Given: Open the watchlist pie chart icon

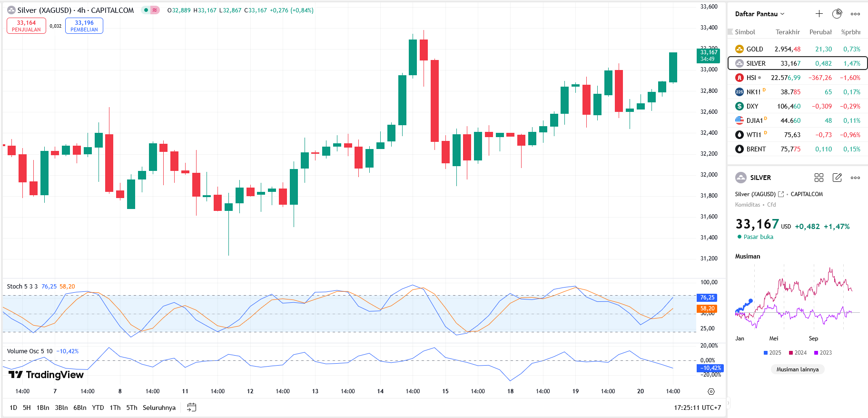Looking at the screenshot, I should [x=837, y=14].
